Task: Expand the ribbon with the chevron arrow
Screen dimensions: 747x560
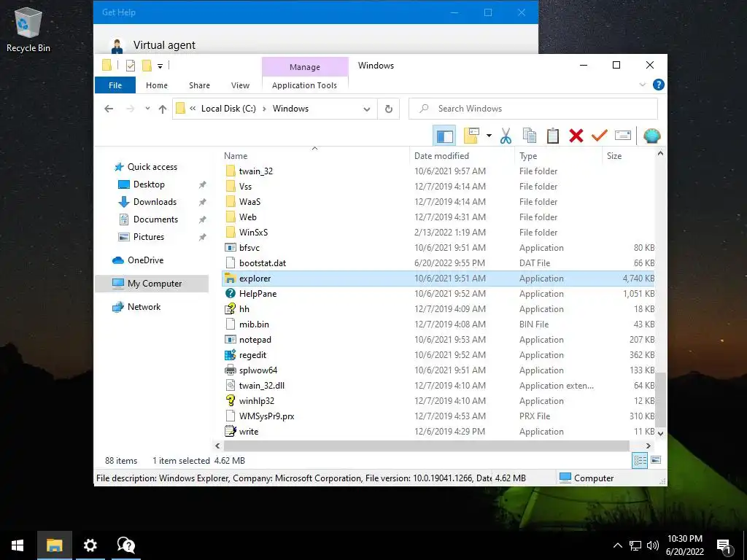Action: 642,85
